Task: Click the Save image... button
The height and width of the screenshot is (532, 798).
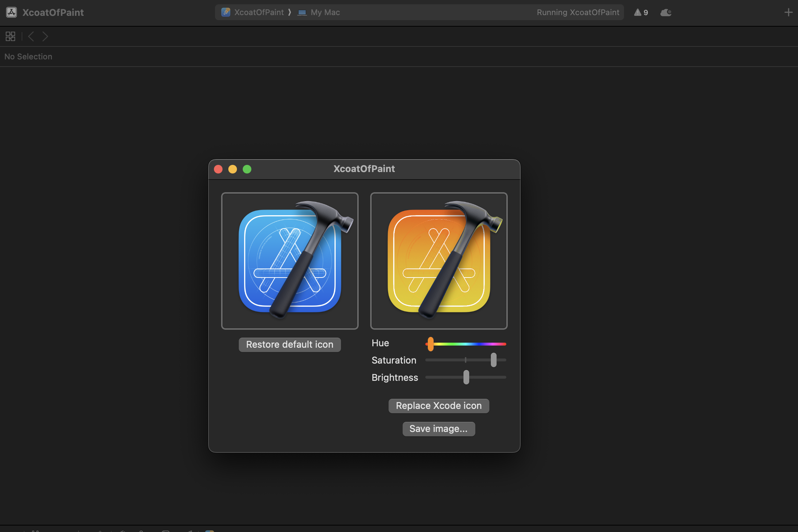Action: 438,429
